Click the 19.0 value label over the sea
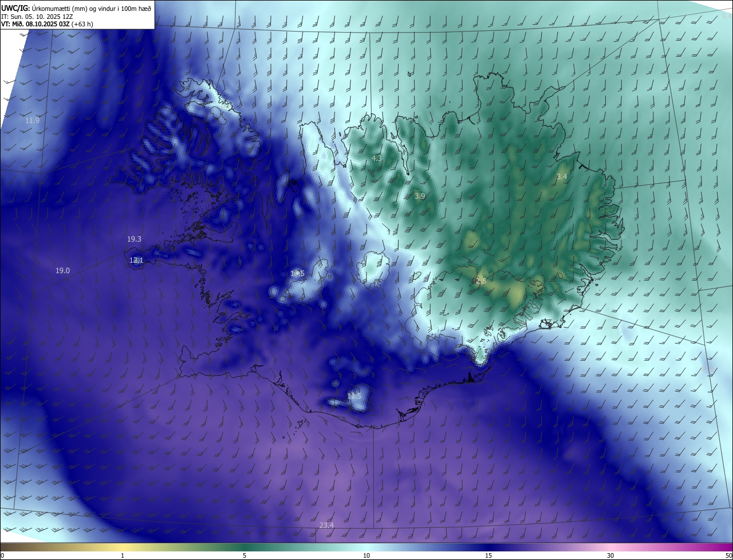Viewport: 733px width, 560px height. 62,270
